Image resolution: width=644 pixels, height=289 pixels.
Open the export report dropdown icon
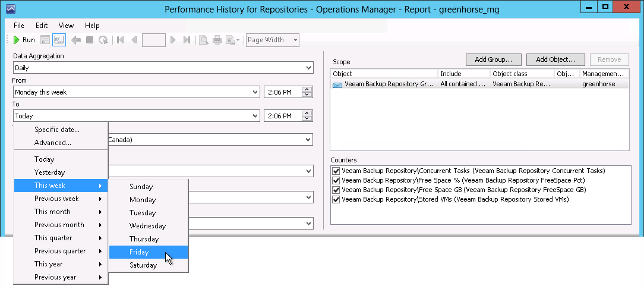click(233, 40)
